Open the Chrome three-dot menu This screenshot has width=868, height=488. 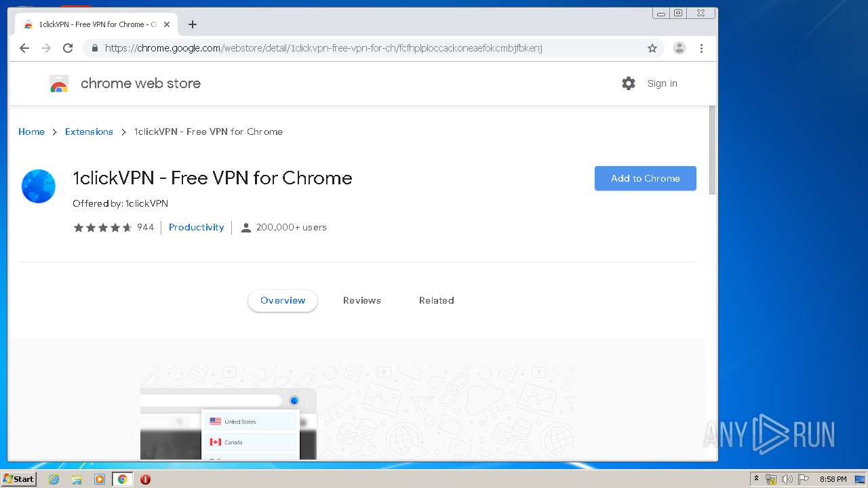pos(701,48)
